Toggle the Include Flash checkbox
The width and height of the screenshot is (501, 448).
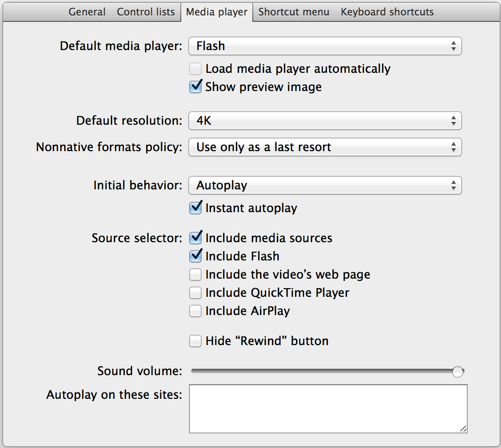tap(195, 256)
